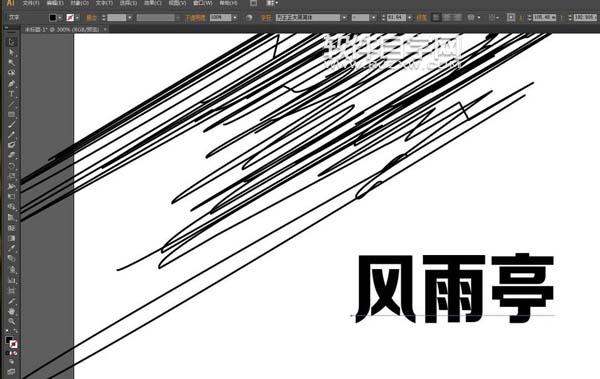Click the font size input field
600x379 pixels.
396,18
